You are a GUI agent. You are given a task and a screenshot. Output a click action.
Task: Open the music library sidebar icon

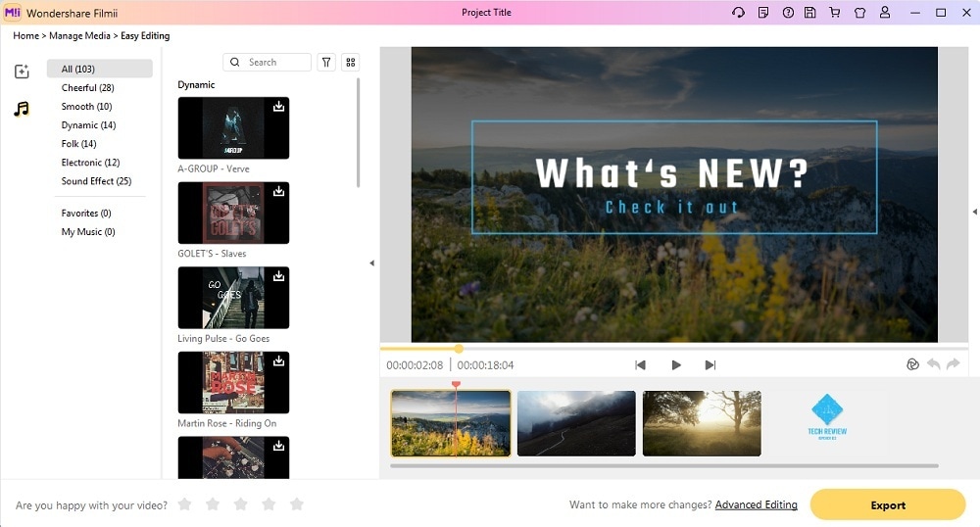(22, 109)
